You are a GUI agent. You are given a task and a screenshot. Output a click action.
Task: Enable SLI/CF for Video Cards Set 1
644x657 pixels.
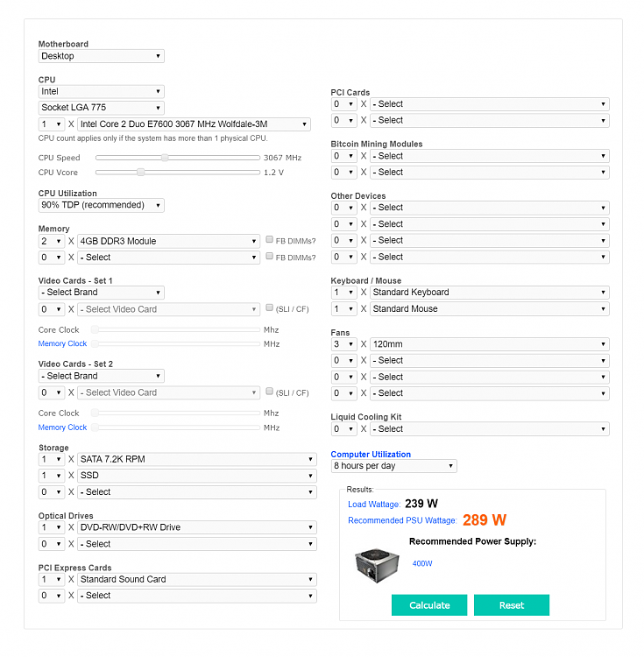pos(269,307)
